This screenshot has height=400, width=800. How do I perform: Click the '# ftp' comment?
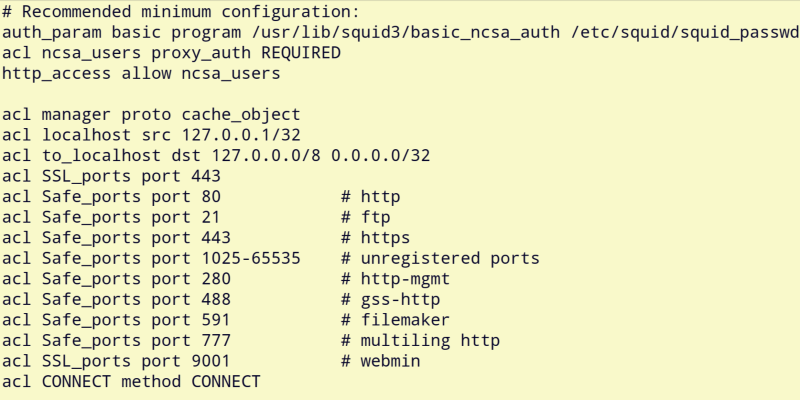365,217
